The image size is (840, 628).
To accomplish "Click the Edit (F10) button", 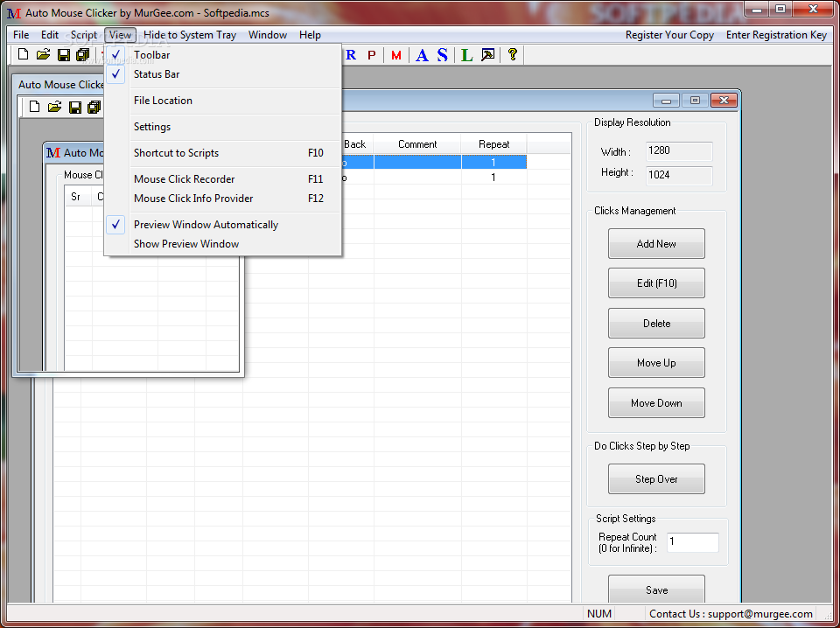I will [x=656, y=283].
